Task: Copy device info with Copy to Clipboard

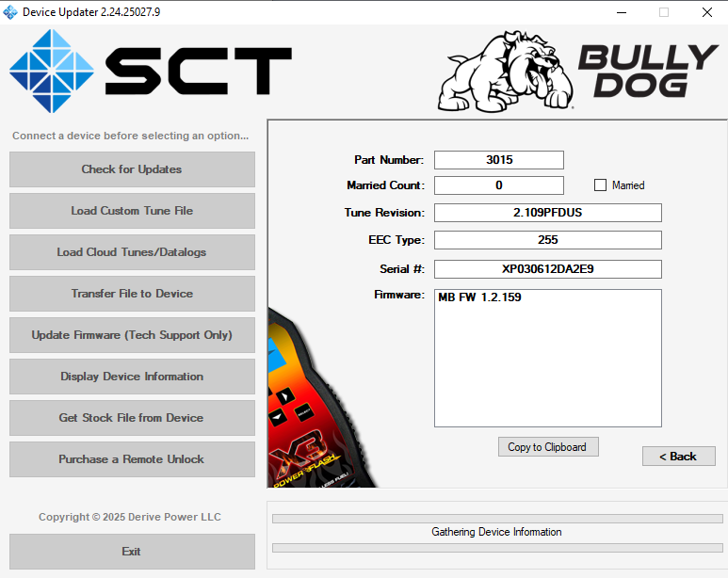Action: click(x=548, y=447)
